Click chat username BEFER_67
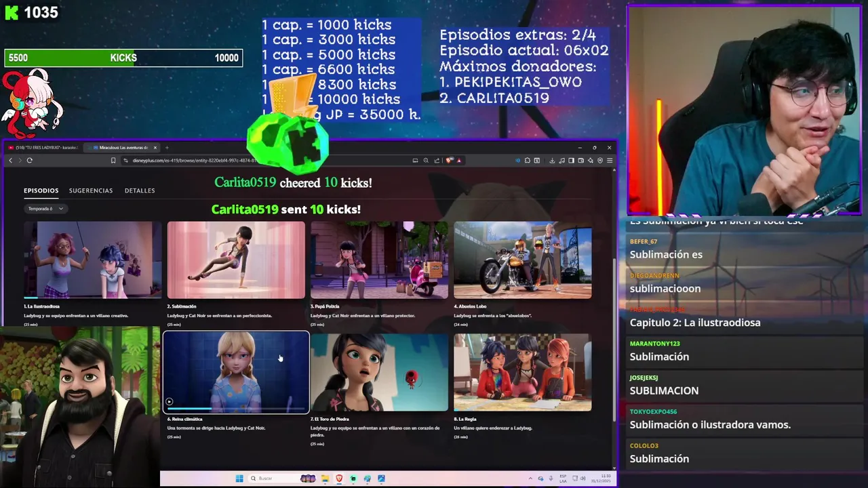The width and height of the screenshot is (868, 488). 643,242
